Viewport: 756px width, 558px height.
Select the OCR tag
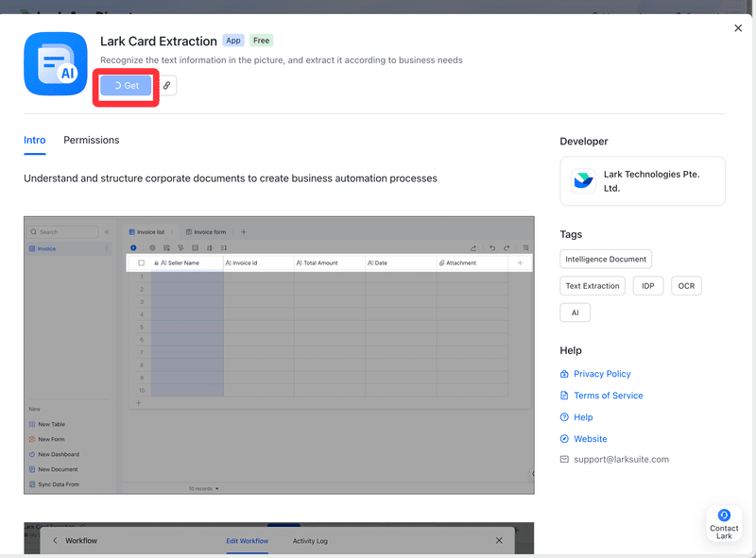(x=686, y=286)
